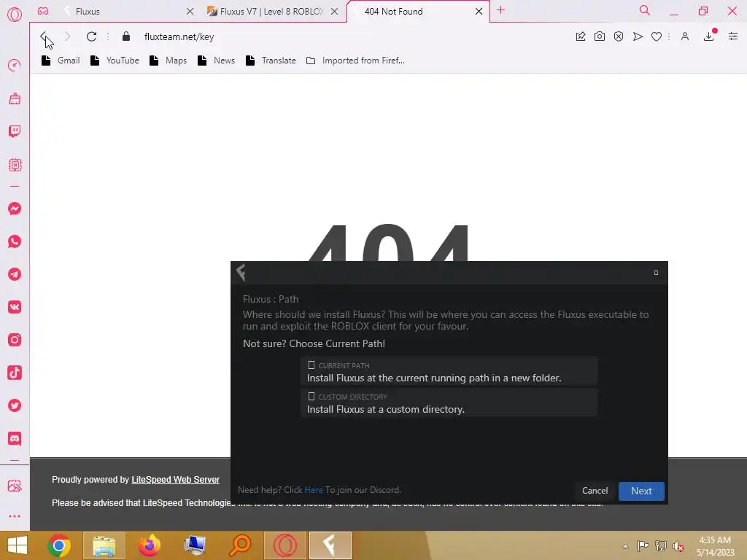Select the Custom Directory checkbox

[311, 397]
